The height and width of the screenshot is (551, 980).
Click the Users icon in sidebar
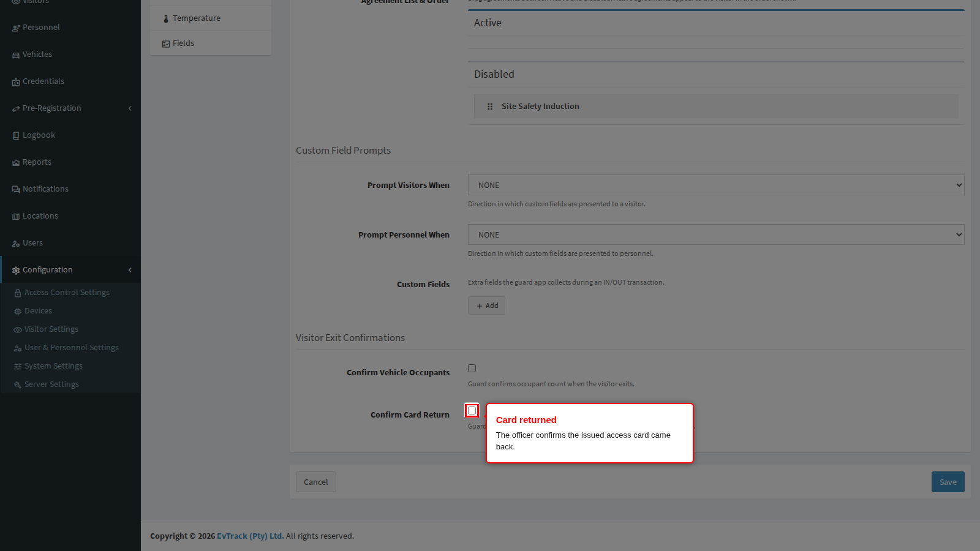(16, 244)
